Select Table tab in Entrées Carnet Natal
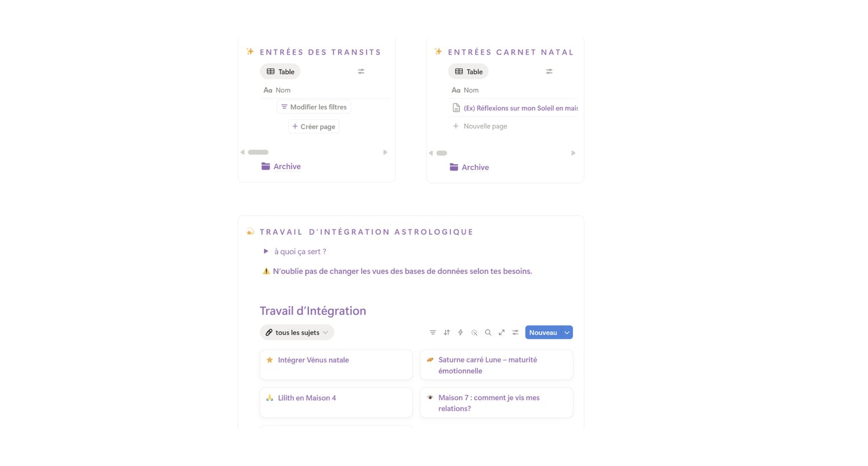The height and width of the screenshot is (466, 868). point(468,72)
